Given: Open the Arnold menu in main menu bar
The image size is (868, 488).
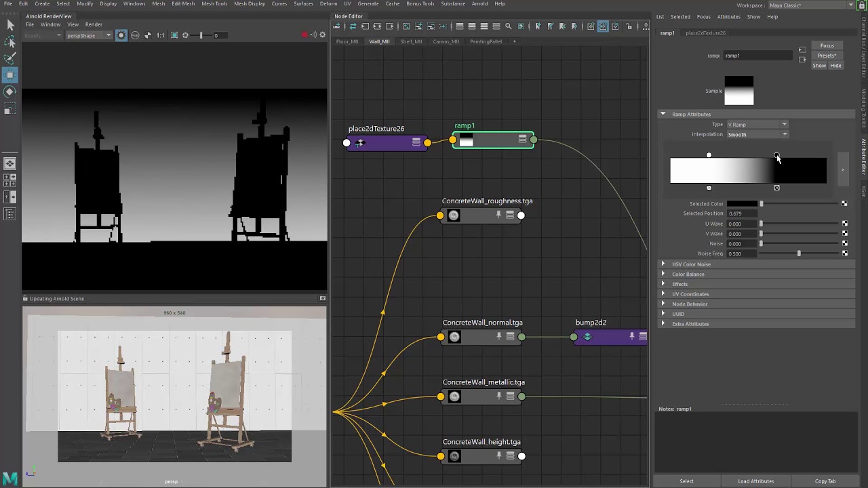Looking at the screenshot, I should point(479,3).
